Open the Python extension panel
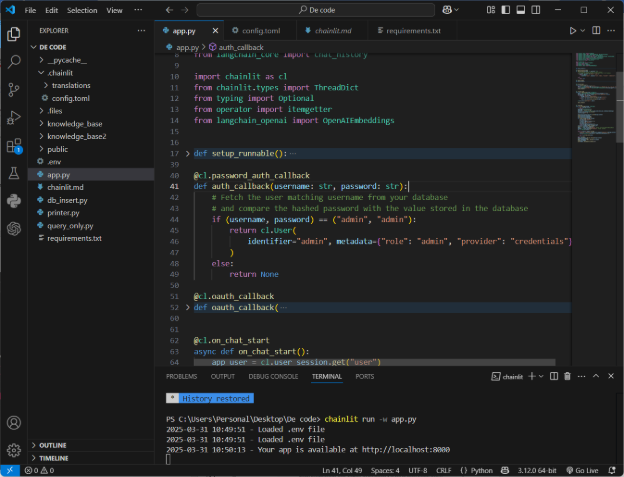The width and height of the screenshot is (624, 477). (x=14, y=200)
